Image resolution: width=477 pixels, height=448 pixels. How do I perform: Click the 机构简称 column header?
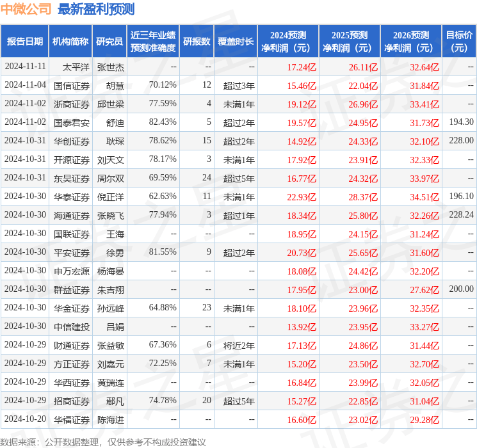pos(70,42)
